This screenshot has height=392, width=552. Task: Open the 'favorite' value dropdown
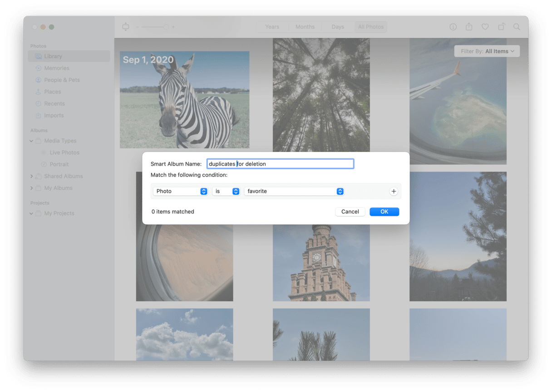point(294,191)
